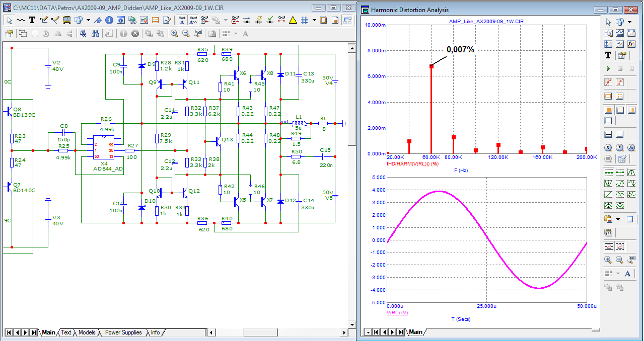Open the Power Supplies tab
The width and height of the screenshot is (644, 341).
click(x=123, y=332)
